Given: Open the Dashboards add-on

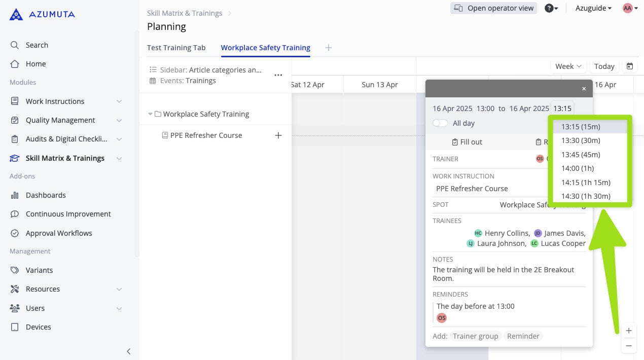Looking at the screenshot, I should coord(46,195).
